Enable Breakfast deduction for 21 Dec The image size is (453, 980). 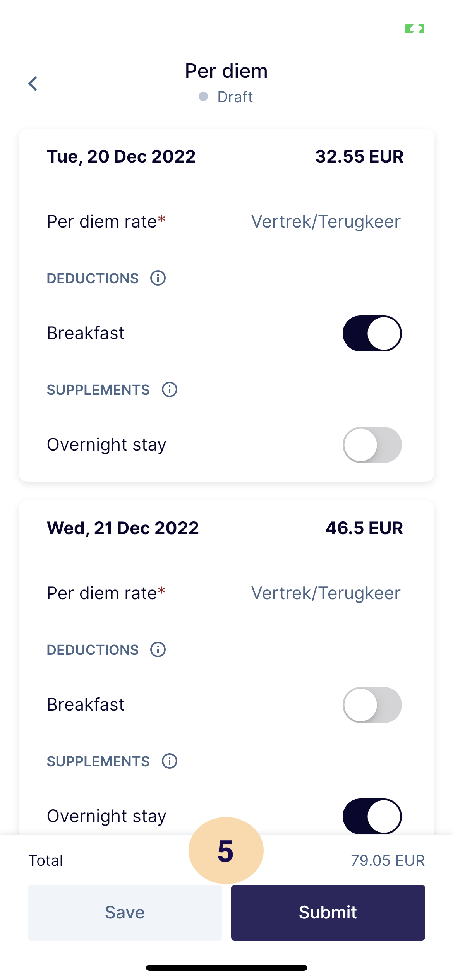coord(372,705)
